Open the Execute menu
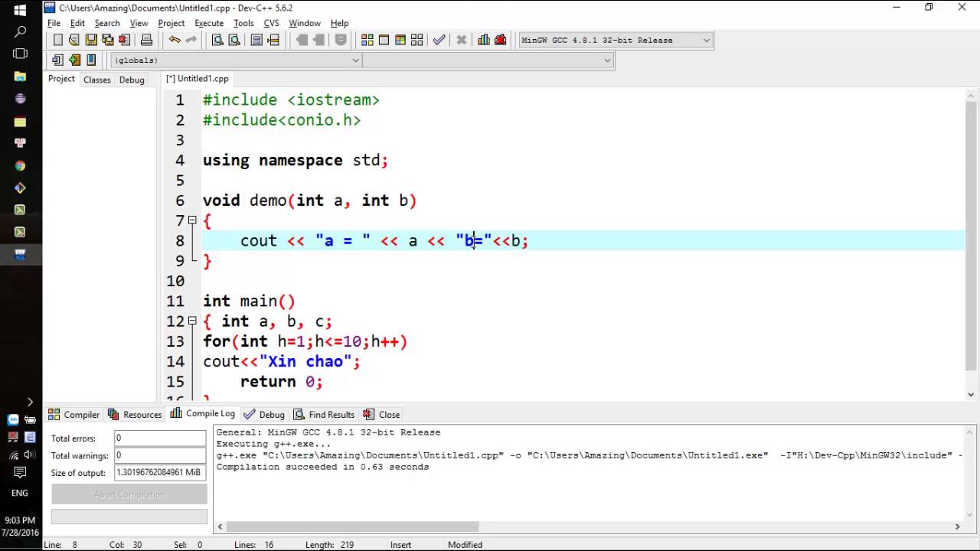This screenshot has width=980, height=551. 209,23
